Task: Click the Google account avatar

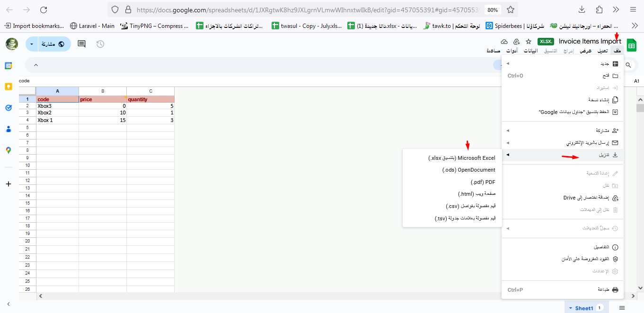Action: (x=12, y=44)
